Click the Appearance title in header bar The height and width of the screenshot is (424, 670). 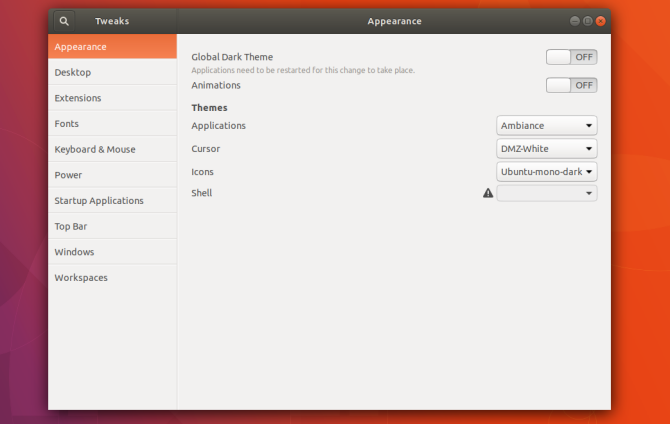394,21
